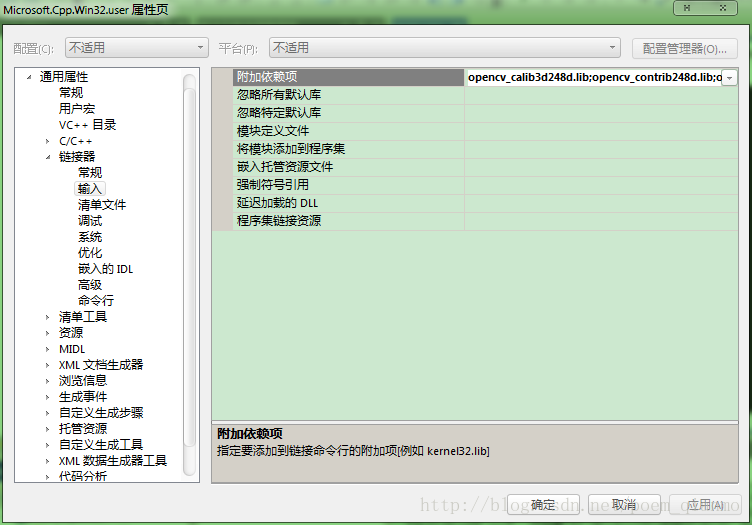Click the 取消 button

pos(624,504)
